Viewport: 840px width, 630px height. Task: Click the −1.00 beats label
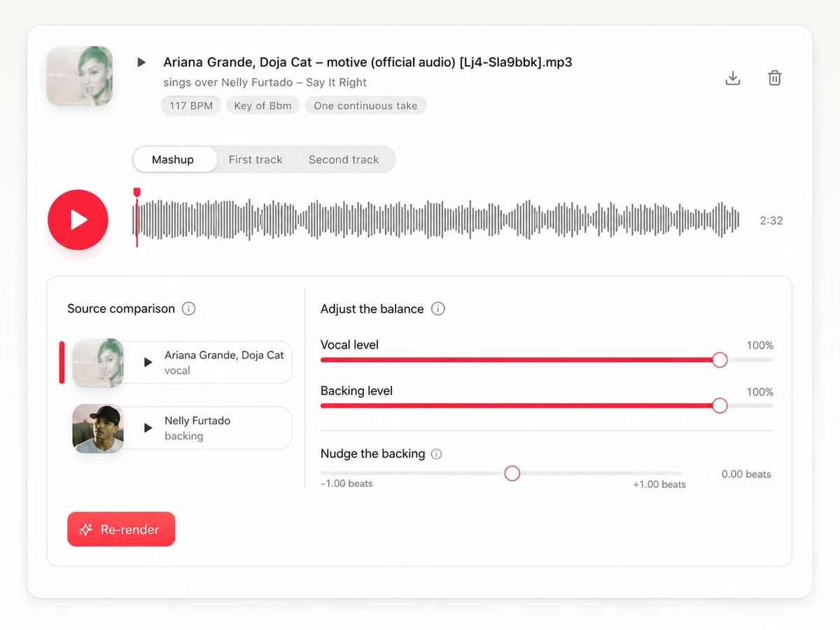coord(346,484)
